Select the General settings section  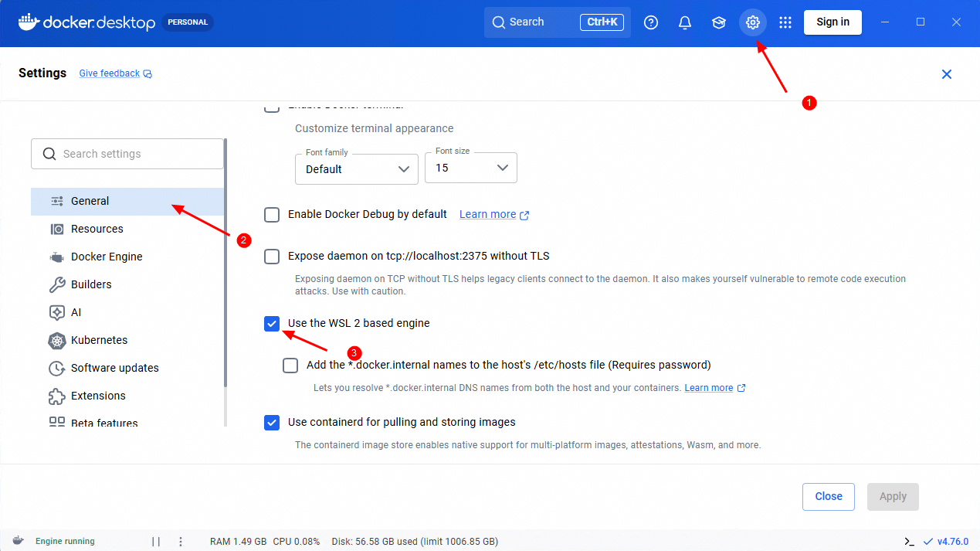pyautogui.click(x=127, y=201)
